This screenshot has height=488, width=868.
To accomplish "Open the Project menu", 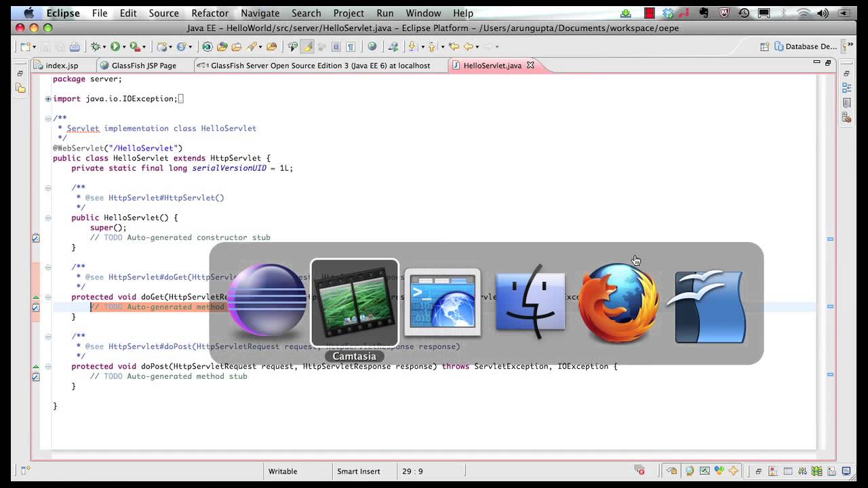I will tap(349, 13).
